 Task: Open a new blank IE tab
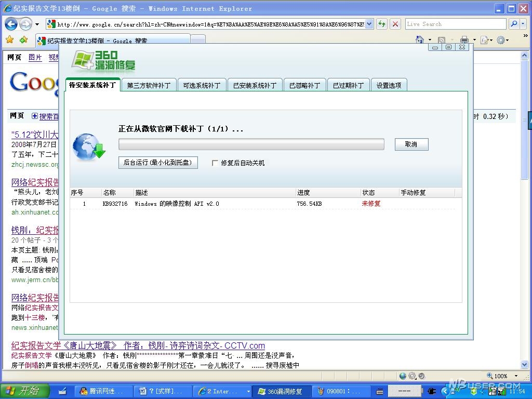(198, 39)
